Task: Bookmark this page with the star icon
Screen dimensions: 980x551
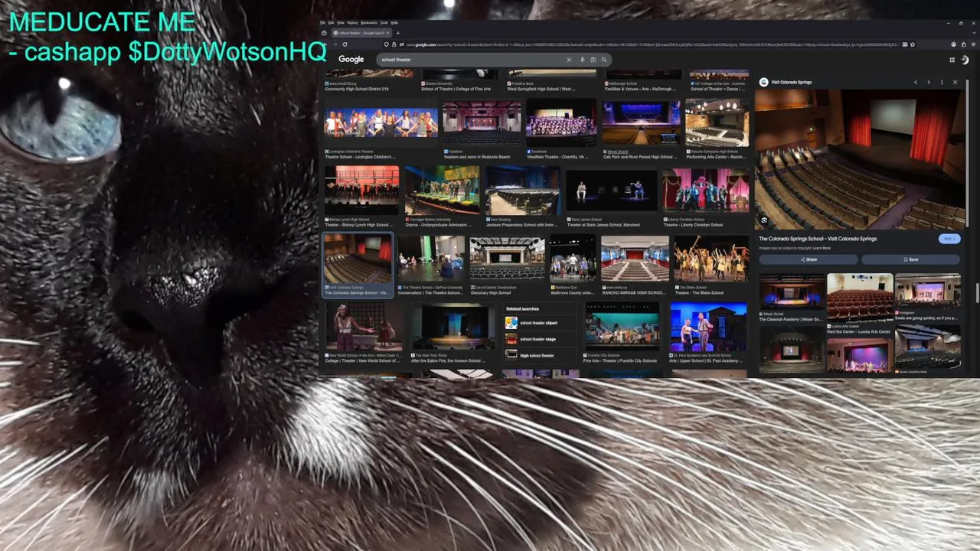Action: [913, 44]
